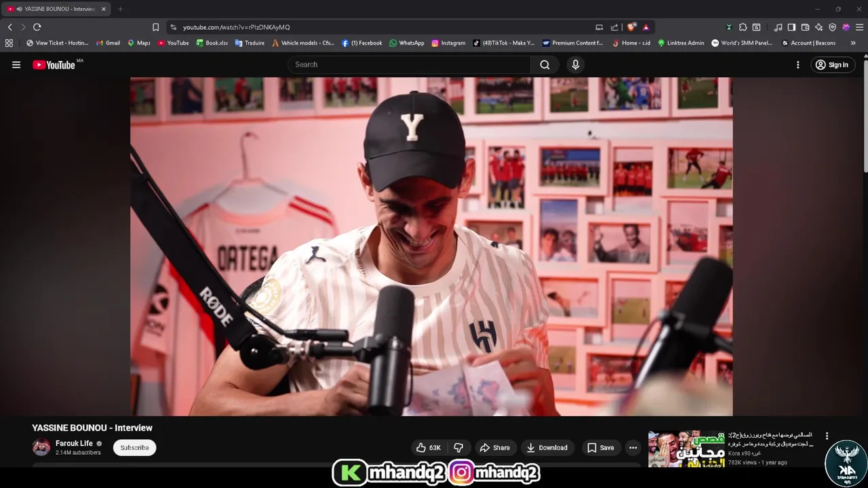
Task: Open the YouTube guide hamburger menu
Action: pos(16,65)
